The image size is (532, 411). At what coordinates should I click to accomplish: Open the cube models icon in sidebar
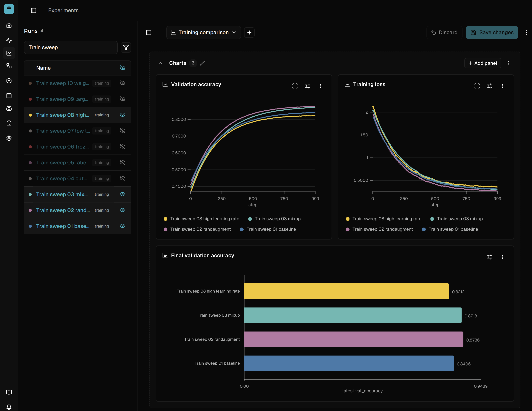[9, 81]
